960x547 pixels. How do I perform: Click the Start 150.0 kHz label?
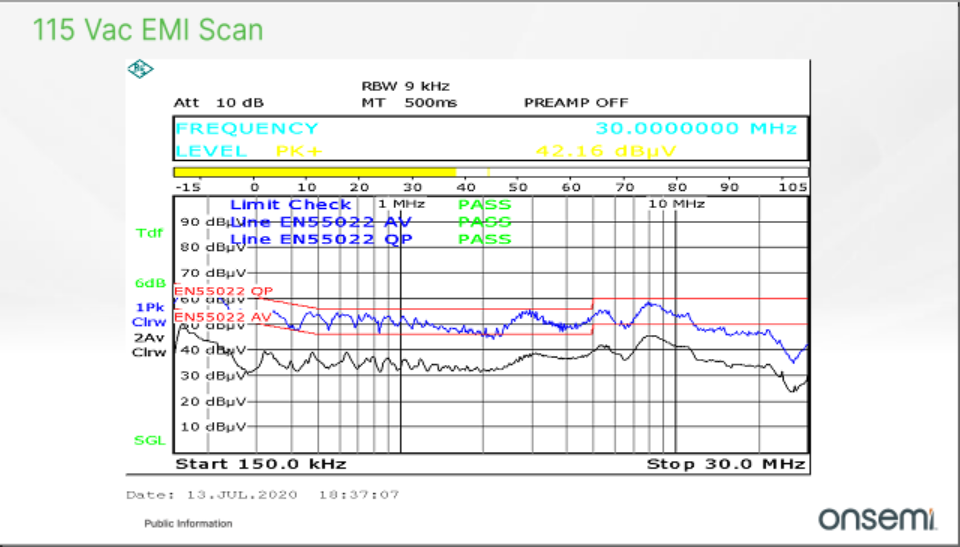click(x=260, y=464)
